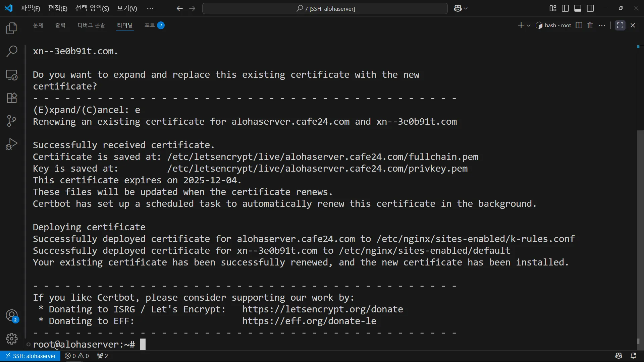Open the 파일(F) menu
This screenshot has height=362, width=644.
(x=30, y=8)
